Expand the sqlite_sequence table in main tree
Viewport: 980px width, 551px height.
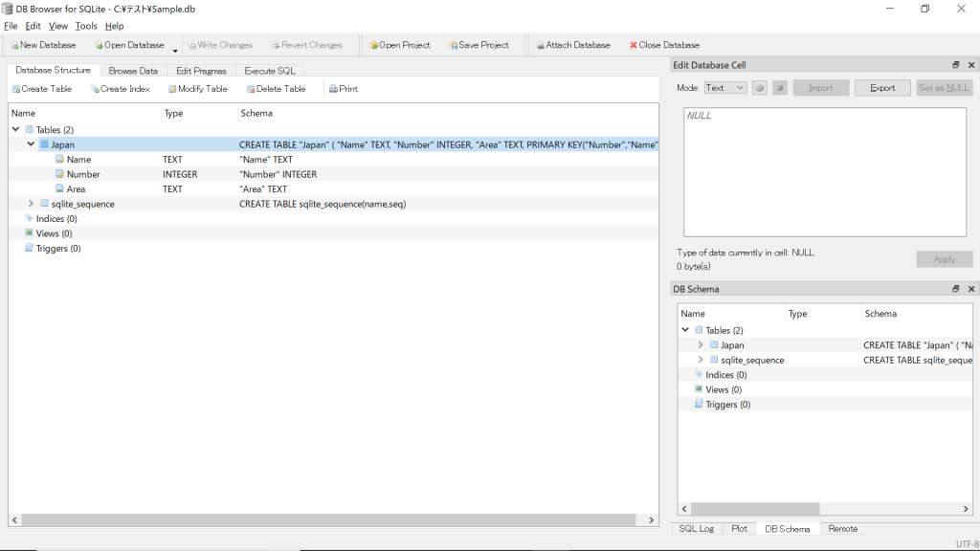click(x=31, y=204)
